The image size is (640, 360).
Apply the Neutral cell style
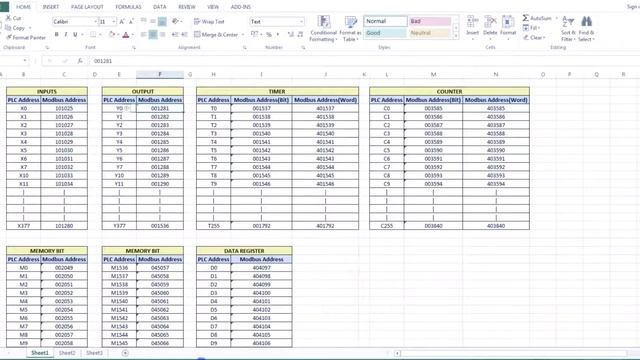[430, 33]
